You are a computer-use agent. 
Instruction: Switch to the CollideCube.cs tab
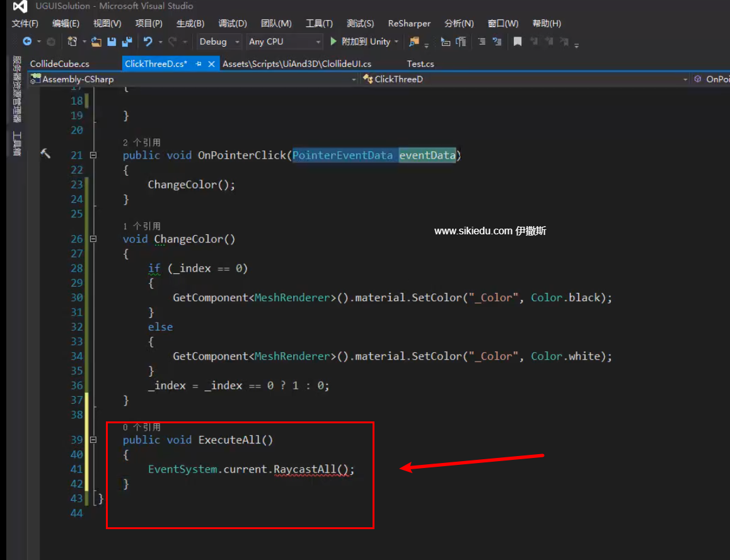coord(60,64)
